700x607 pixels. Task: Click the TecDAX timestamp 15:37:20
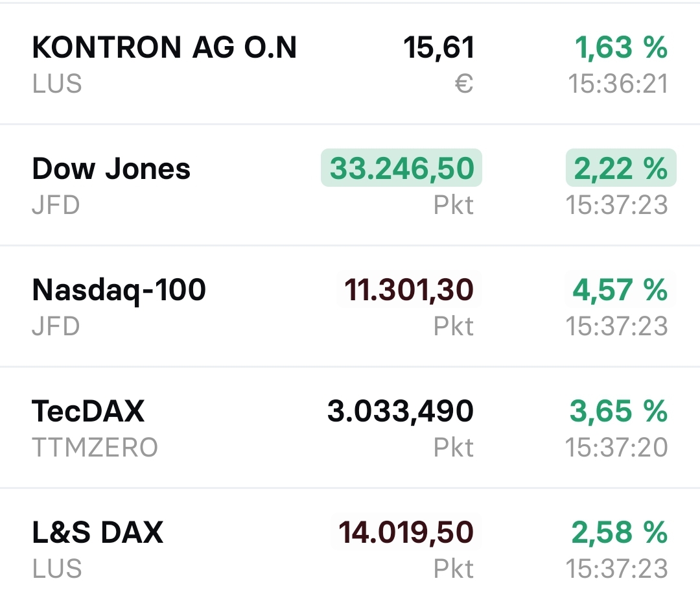point(616,447)
